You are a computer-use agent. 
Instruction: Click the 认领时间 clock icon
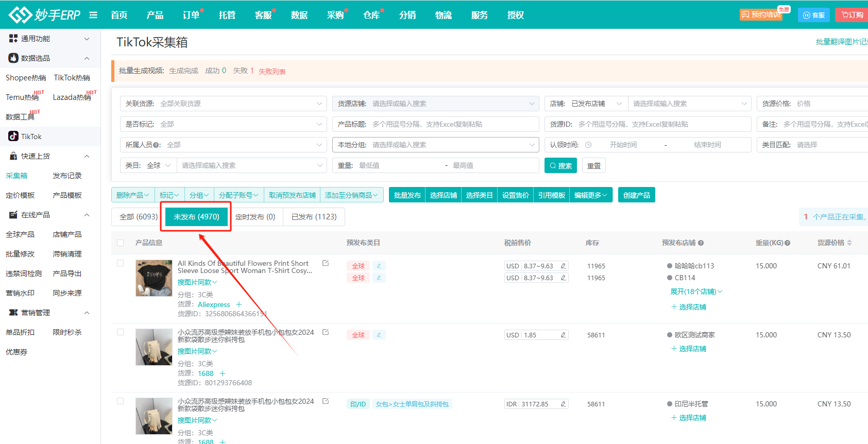point(588,145)
